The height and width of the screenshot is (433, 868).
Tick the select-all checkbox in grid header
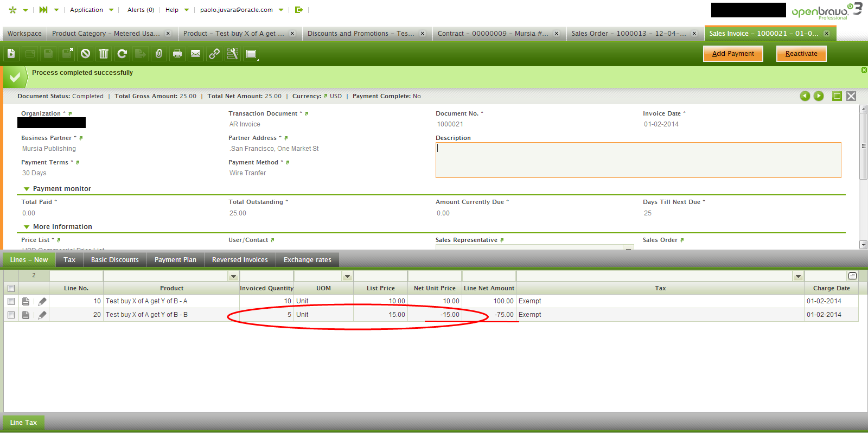pos(11,289)
